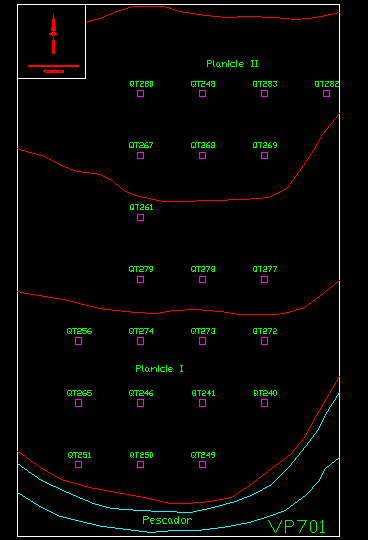Viewport: 368px width, 540px height.
Task: Pick the magenta square below QT261
Action: coord(140,218)
